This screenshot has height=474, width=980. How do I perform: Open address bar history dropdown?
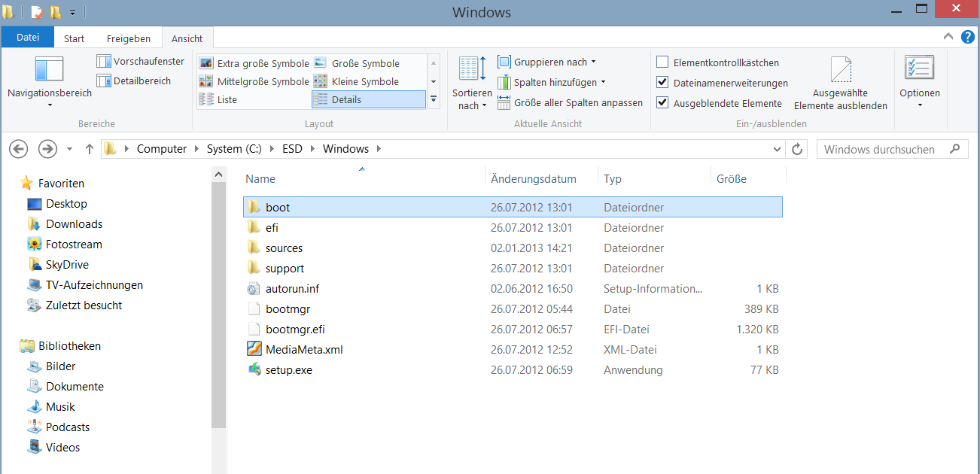(x=778, y=149)
